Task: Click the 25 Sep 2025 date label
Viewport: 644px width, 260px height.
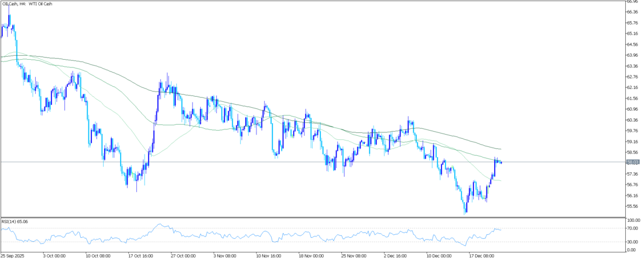Action: pos(12,256)
